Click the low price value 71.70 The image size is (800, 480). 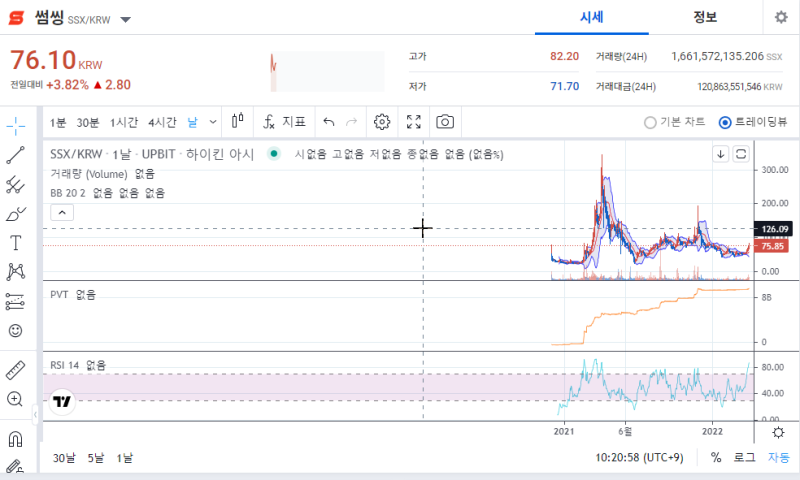click(564, 86)
